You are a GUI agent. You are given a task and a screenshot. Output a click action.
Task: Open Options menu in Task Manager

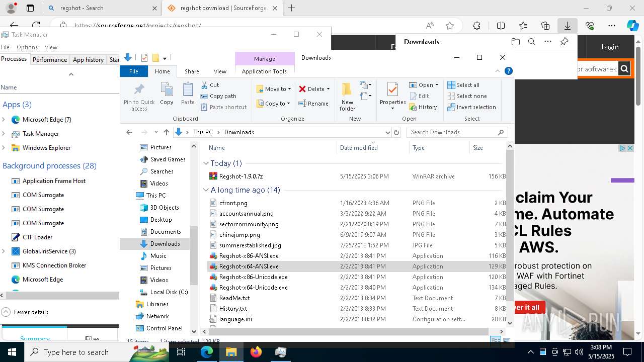(27, 47)
